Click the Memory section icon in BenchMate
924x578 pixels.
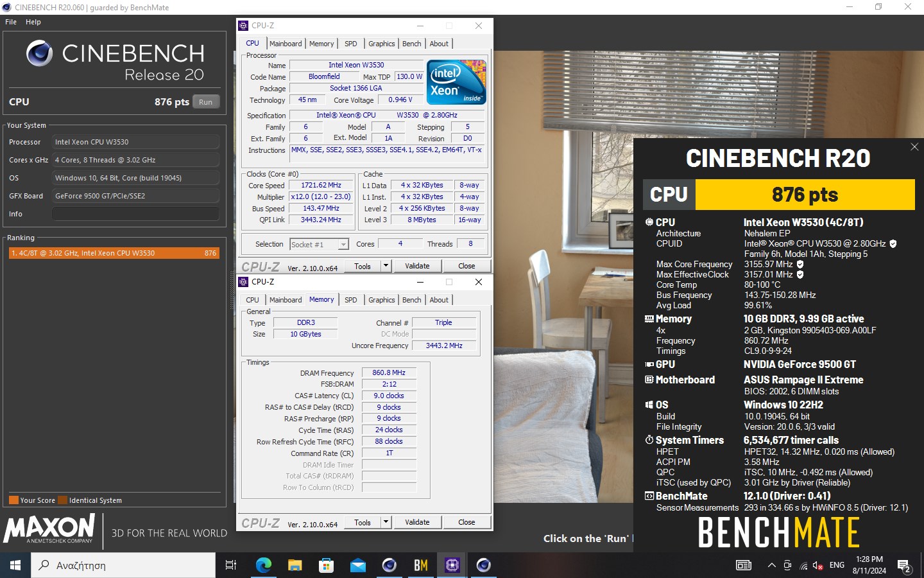click(x=649, y=319)
